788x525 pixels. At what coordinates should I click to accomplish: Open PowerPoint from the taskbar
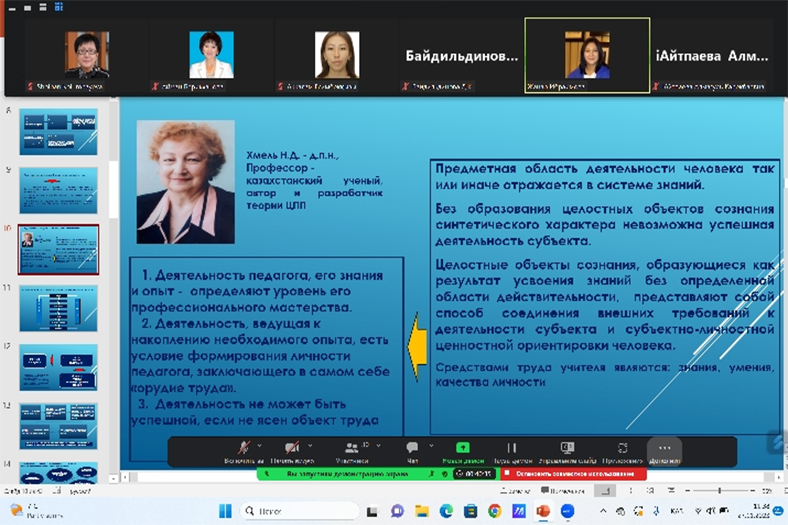(543, 511)
